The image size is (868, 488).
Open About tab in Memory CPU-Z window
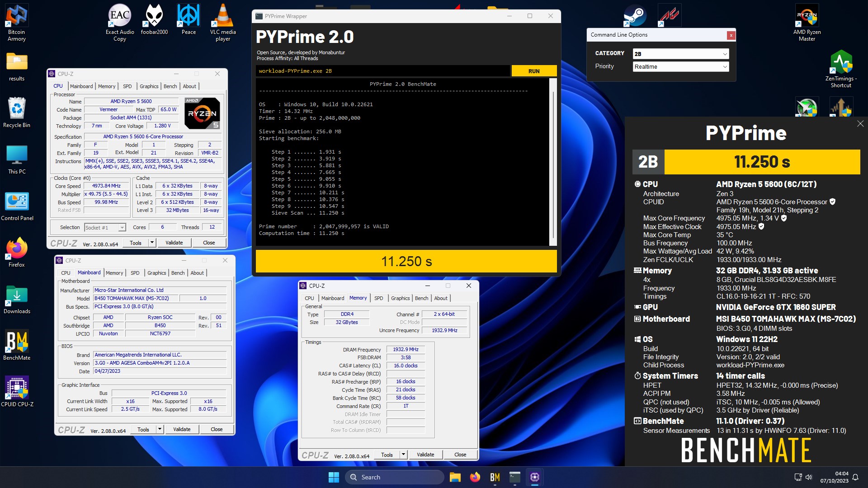pos(441,298)
